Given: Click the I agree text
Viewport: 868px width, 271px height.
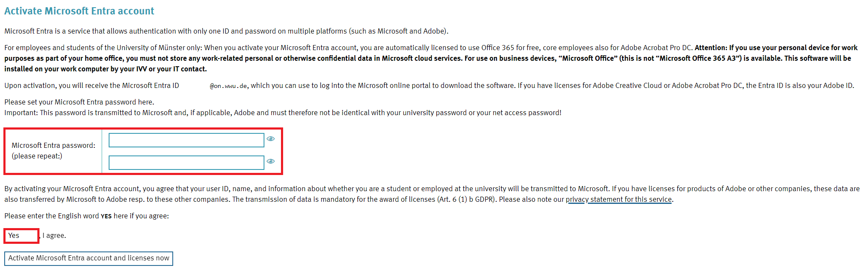Looking at the screenshot, I should click(x=54, y=236).
